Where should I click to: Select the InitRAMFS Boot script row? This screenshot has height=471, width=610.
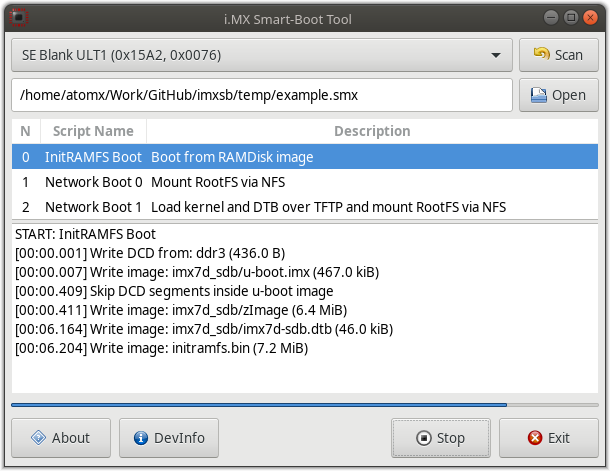(305, 157)
